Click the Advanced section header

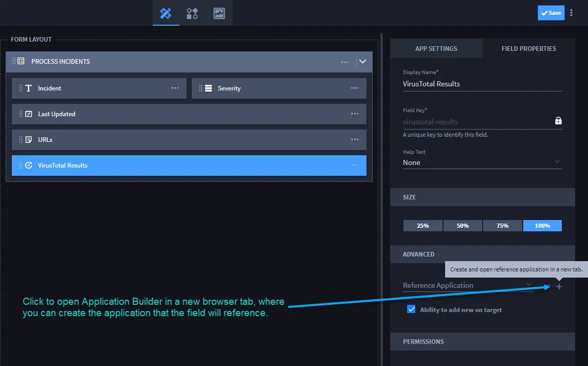coord(482,254)
